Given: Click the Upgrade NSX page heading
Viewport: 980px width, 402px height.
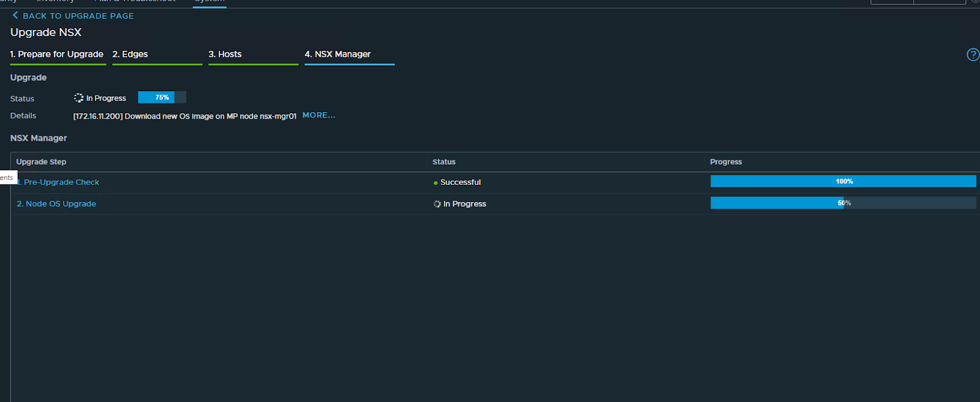Looking at the screenshot, I should pos(46,32).
